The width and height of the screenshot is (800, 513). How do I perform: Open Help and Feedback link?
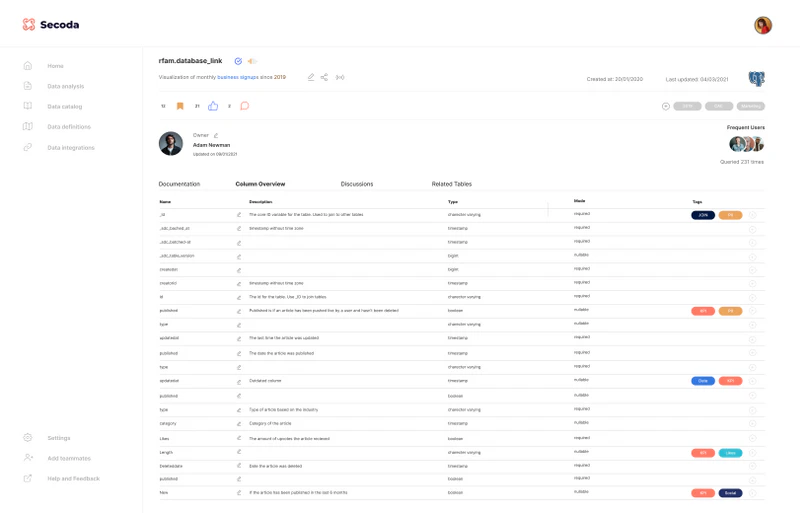[x=73, y=479]
